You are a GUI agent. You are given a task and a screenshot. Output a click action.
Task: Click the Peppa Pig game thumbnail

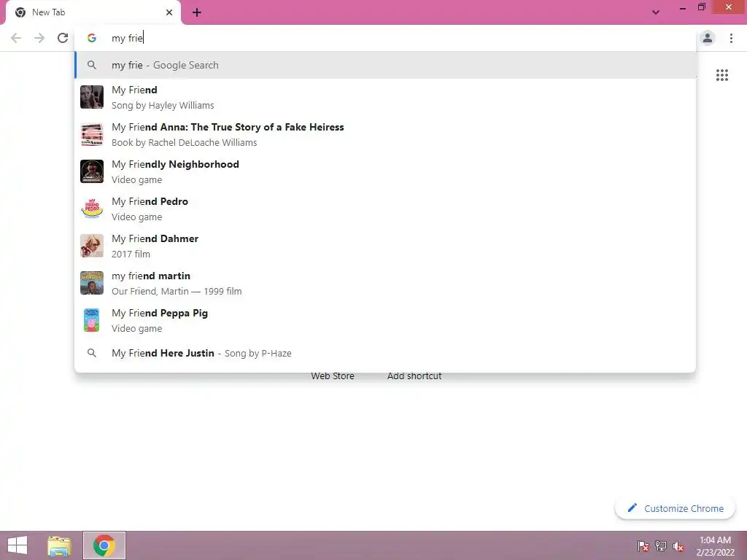tap(92, 320)
